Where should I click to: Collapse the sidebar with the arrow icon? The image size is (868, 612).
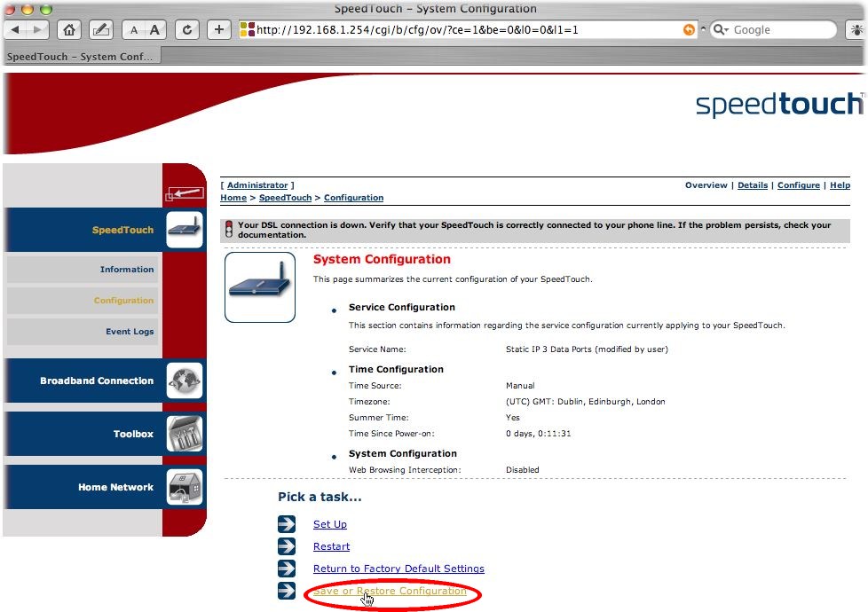point(185,193)
